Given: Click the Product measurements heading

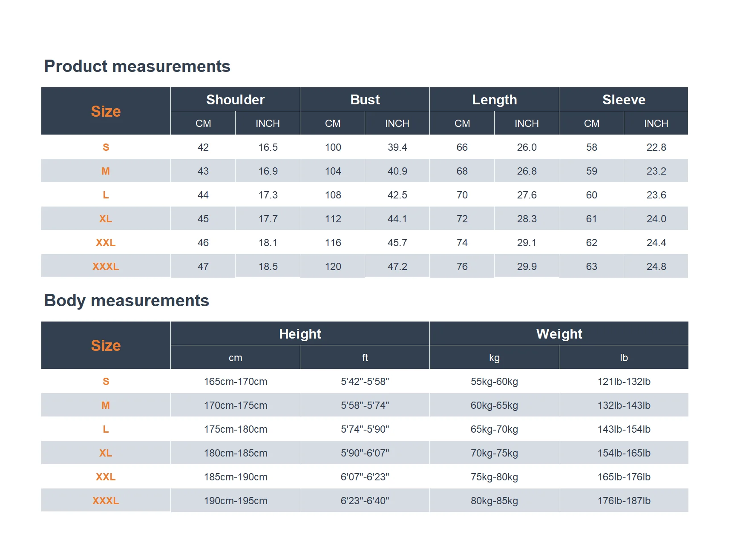Looking at the screenshot, I should pyautogui.click(x=137, y=66).
